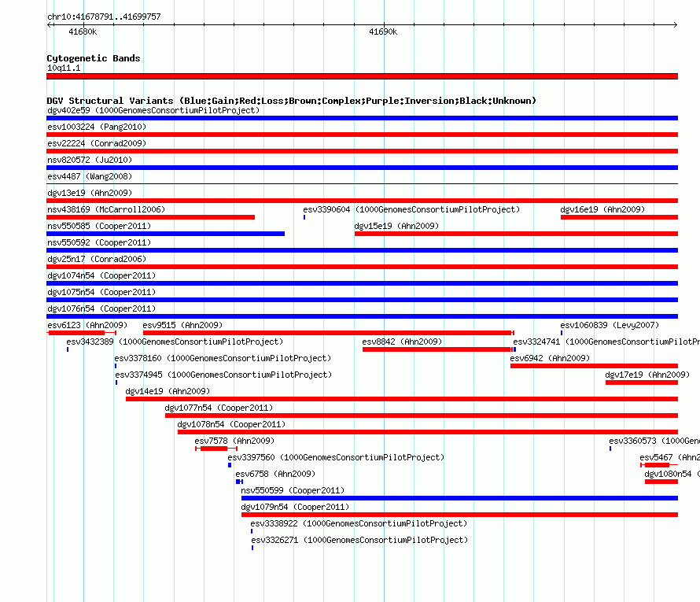Click the esv6942 (Ahn2009) label
Image resolution: width=700 pixels, height=602 pixels.
pos(550,358)
